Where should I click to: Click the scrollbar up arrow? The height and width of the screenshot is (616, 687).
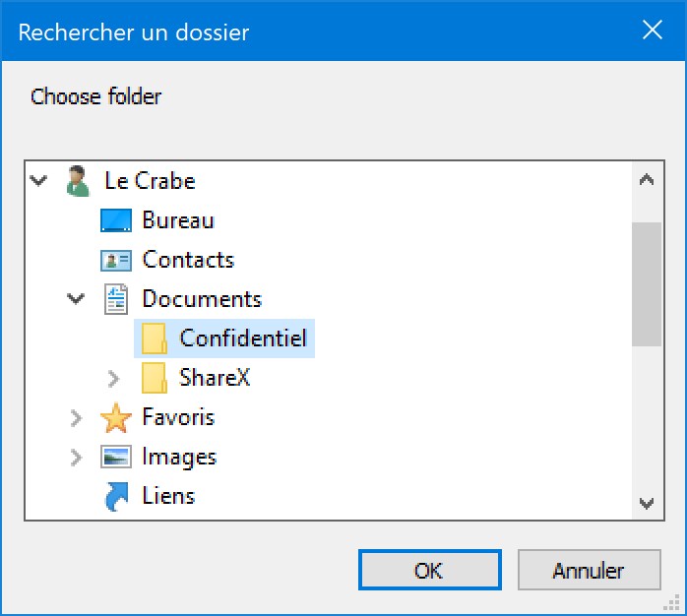coord(647,180)
